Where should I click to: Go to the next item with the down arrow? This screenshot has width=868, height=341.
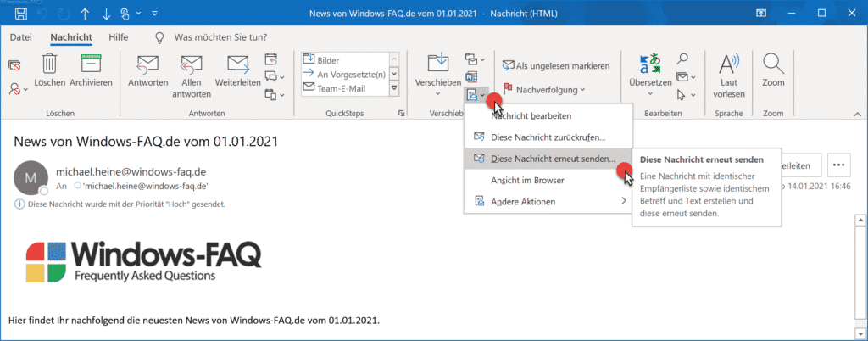pos(105,12)
